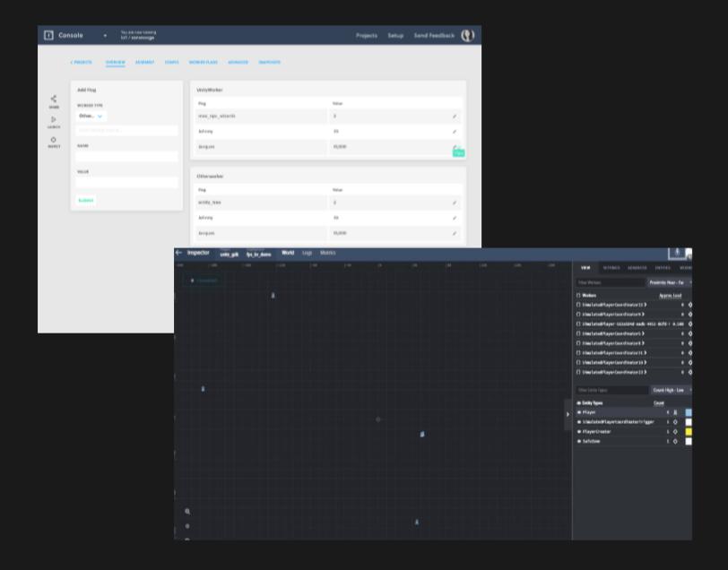Screen dimensions: 728x570
Task: Click the entity marker at bottom of world view
Action: point(417,522)
